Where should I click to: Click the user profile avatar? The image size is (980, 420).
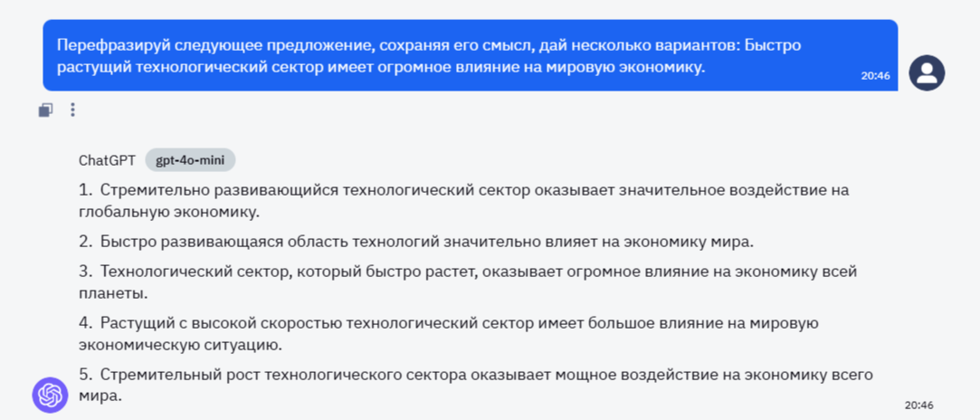[x=927, y=73]
